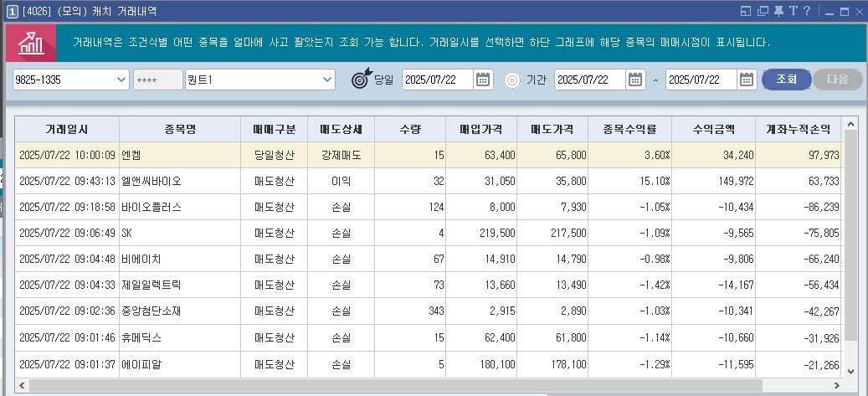Image resolution: width=868 pixels, height=396 pixels.
Task: Click the 매입가격 column header
Action: point(481,129)
